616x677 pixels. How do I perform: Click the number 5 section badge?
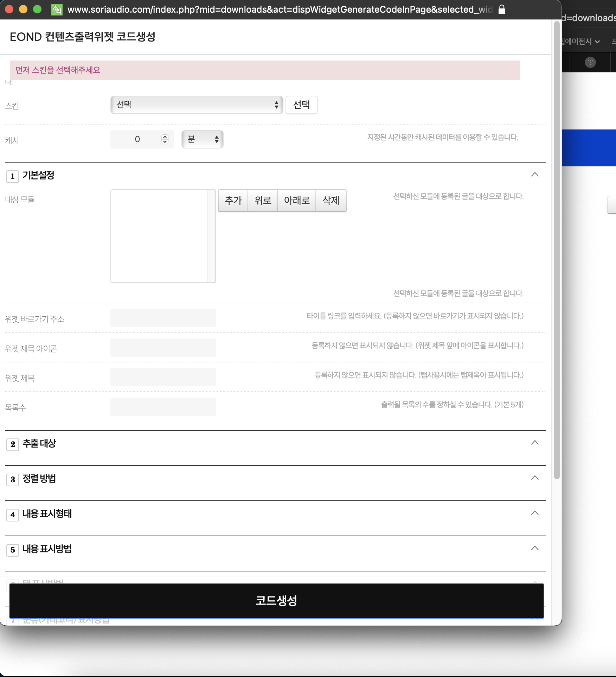(13, 550)
